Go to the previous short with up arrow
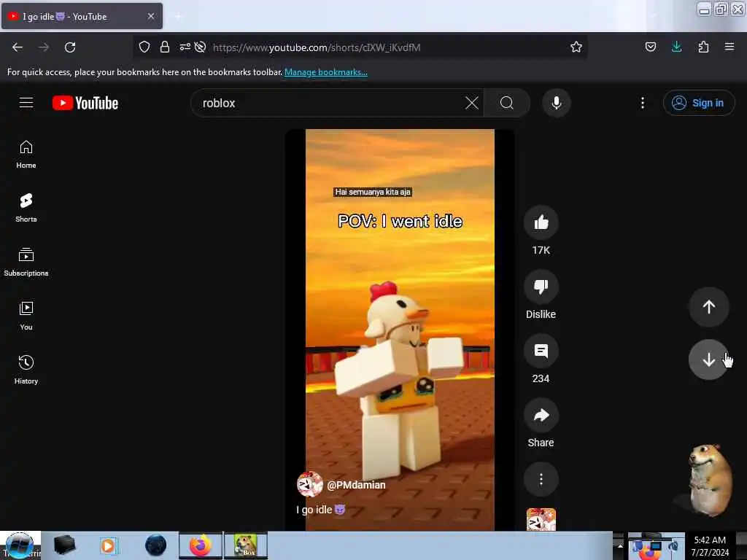 pos(708,307)
